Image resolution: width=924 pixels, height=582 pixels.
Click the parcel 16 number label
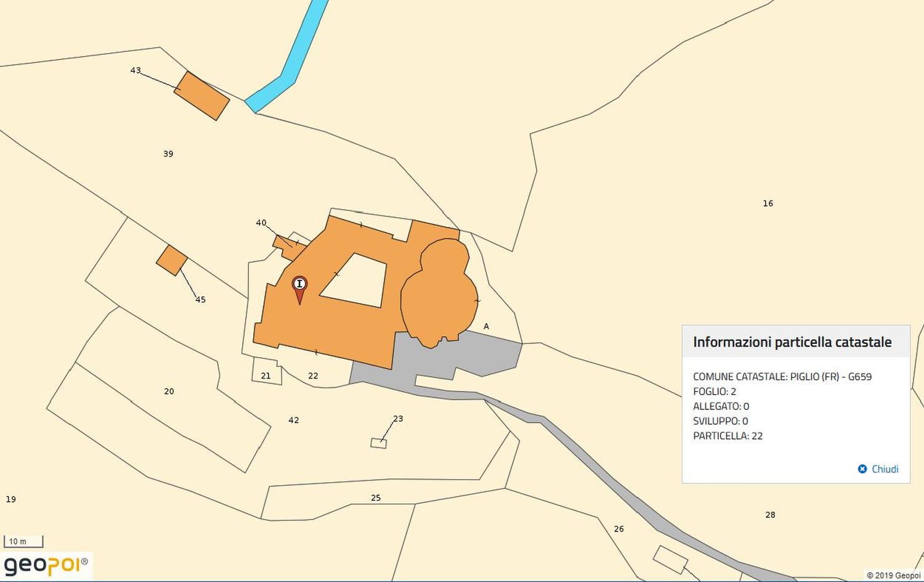768,203
